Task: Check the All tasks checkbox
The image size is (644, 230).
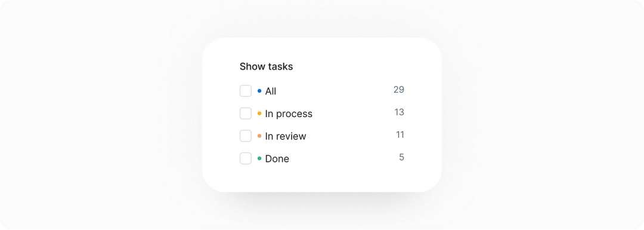Action: coord(246,91)
